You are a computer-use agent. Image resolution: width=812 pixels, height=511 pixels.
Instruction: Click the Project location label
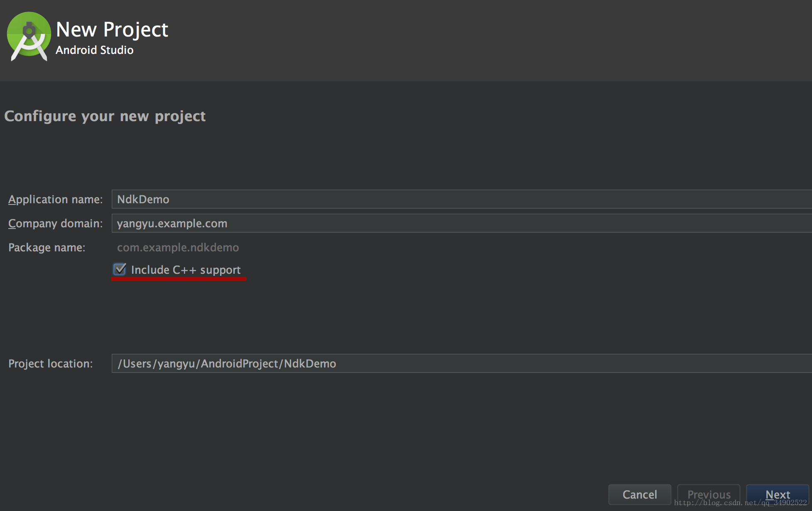[x=50, y=364]
